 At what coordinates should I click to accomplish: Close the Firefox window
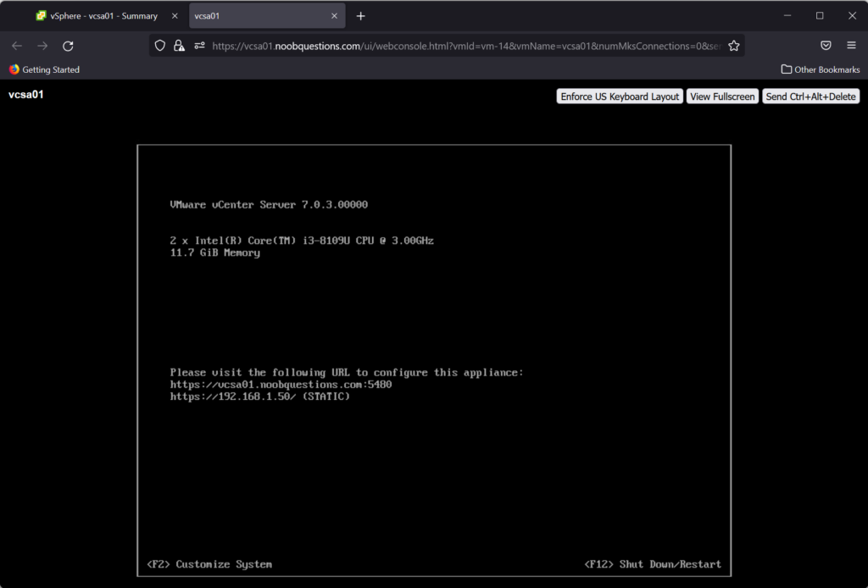(x=853, y=16)
